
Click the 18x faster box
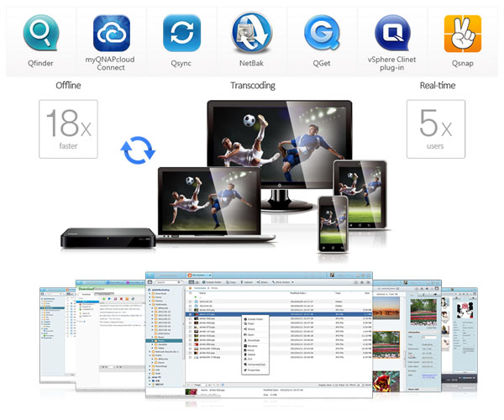tap(68, 129)
